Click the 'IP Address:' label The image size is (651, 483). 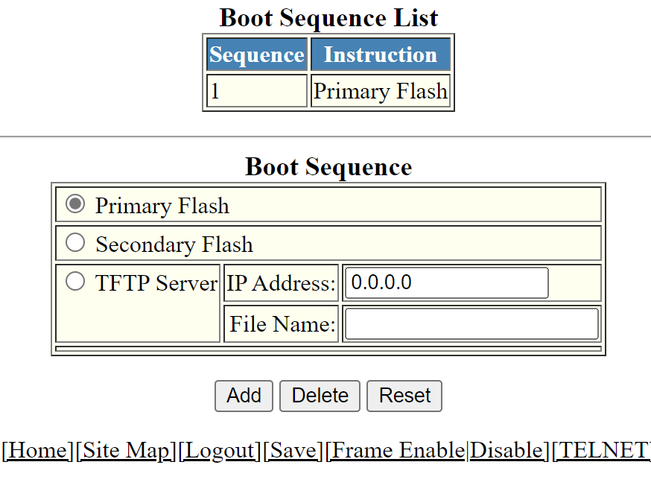(281, 284)
